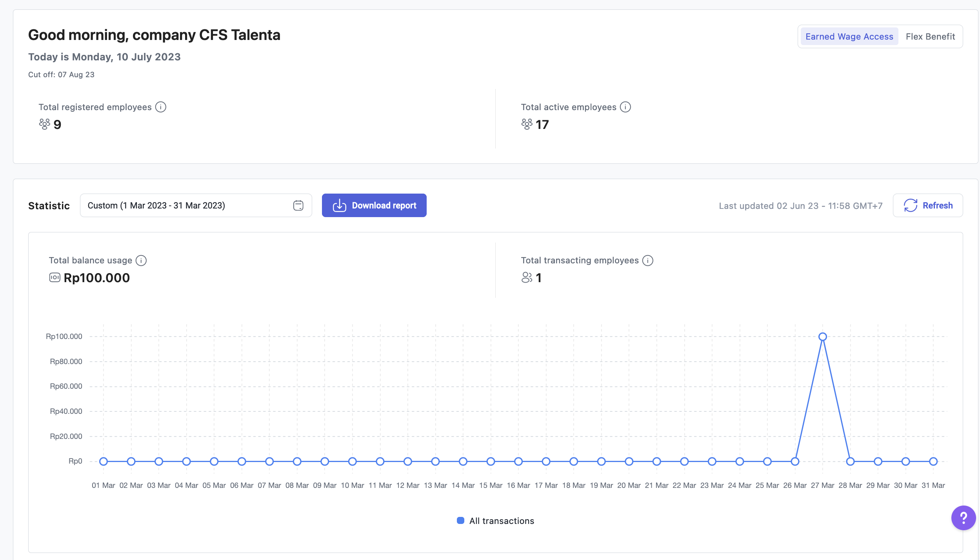Click info icon next to Total transacting employees

(x=648, y=261)
